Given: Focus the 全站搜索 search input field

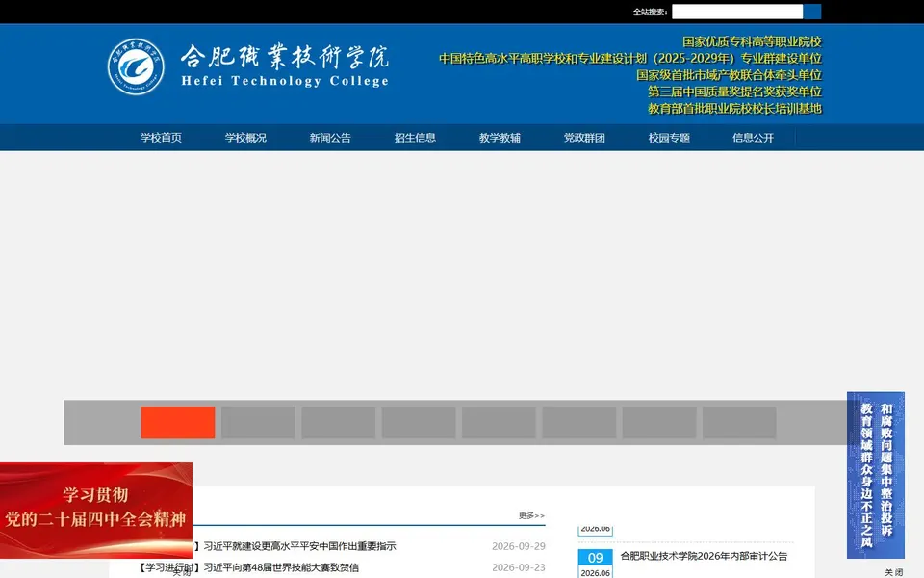Looking at the screenshot, I should click(737, 12).
